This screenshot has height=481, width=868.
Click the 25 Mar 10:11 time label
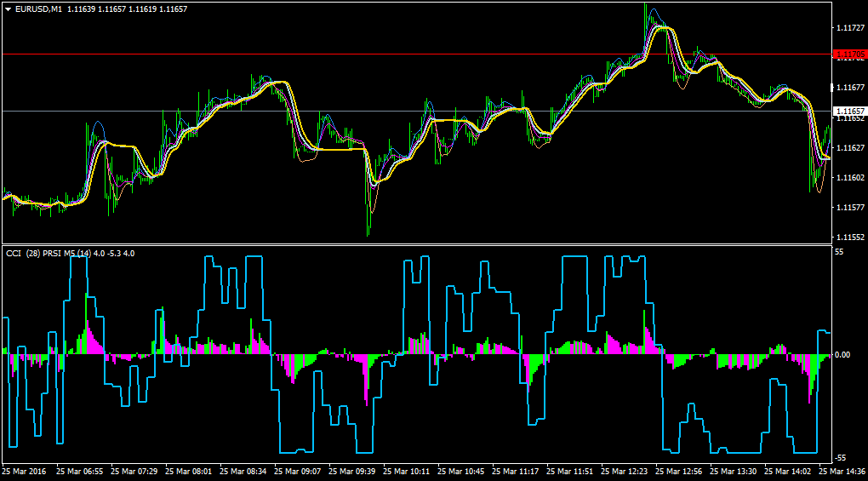[406, 472]
